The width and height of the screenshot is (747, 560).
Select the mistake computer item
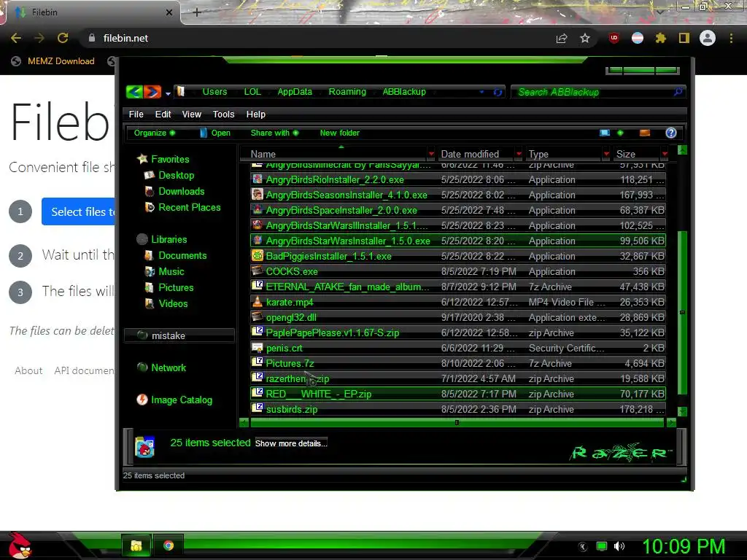click(179, 335)
